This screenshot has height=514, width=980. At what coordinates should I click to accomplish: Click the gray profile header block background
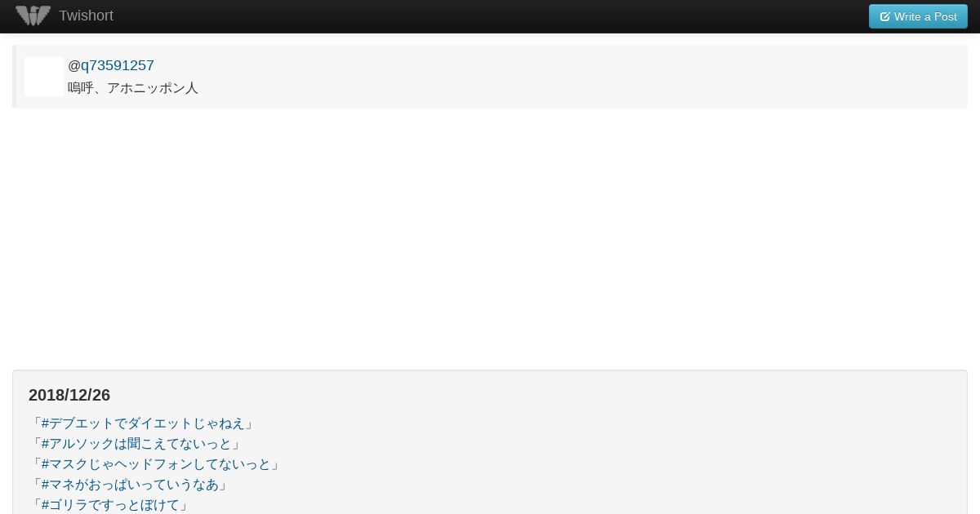(572, 77)
